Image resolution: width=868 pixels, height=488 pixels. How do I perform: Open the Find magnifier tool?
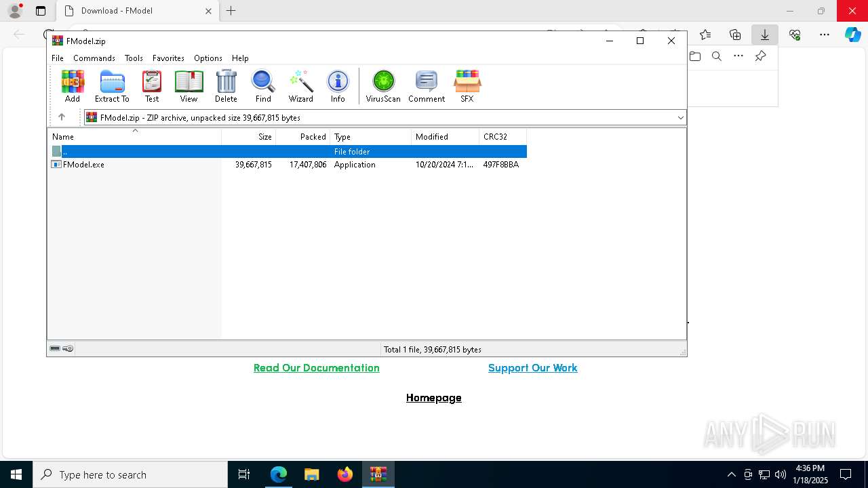(263, 86)
